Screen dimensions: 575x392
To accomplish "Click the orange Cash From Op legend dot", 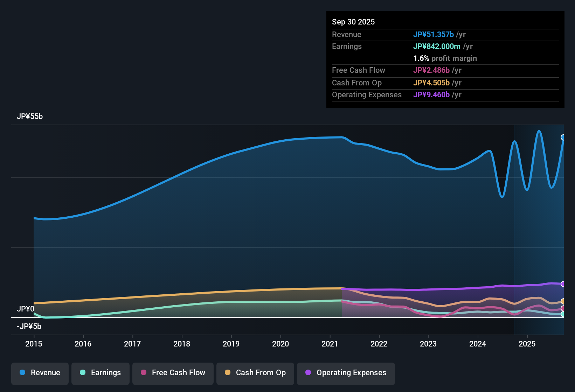I will click(x=228, y=373).
